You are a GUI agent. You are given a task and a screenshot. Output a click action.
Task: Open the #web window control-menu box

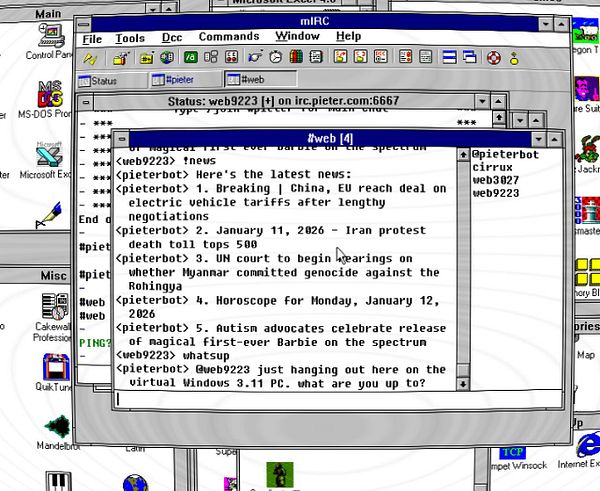122,139
